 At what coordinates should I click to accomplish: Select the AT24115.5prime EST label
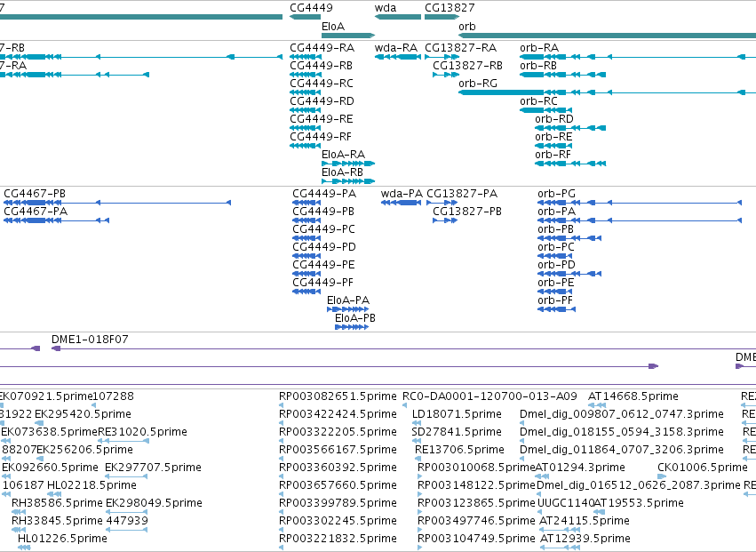pos(585,521)
